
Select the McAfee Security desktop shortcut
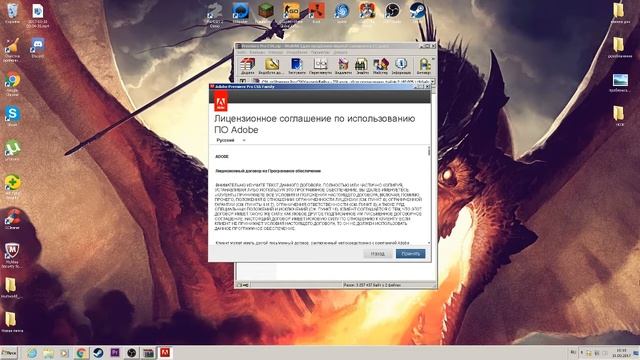tap(12, 256)
